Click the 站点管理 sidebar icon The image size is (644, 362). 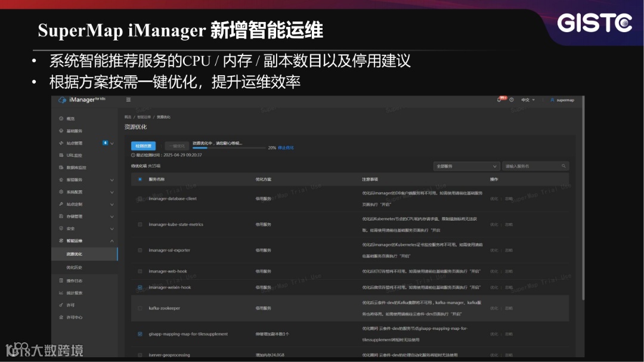(x=61, y=143)
